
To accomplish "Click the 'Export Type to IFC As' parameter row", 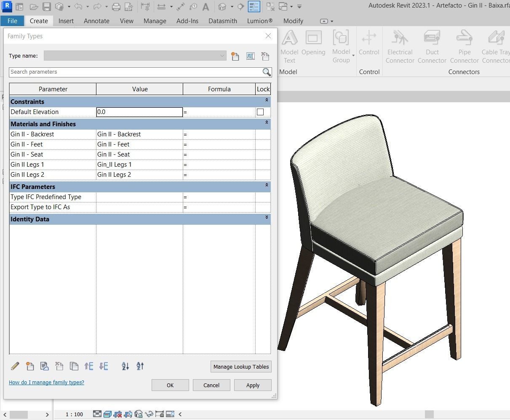I will point(140,207).
